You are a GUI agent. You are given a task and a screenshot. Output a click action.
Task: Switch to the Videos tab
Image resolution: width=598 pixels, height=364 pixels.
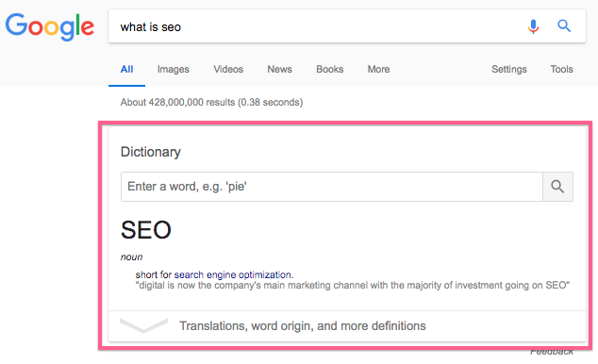click(228, 69)
